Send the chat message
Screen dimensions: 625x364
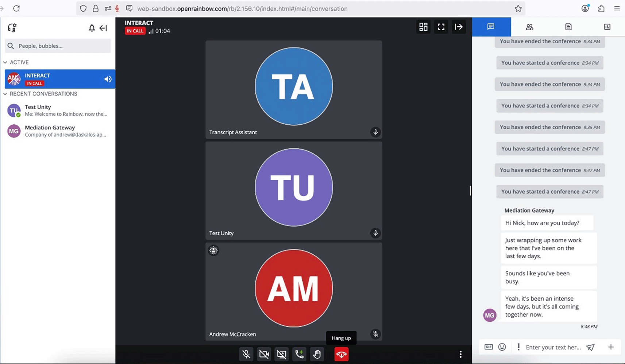pos(590,347)
